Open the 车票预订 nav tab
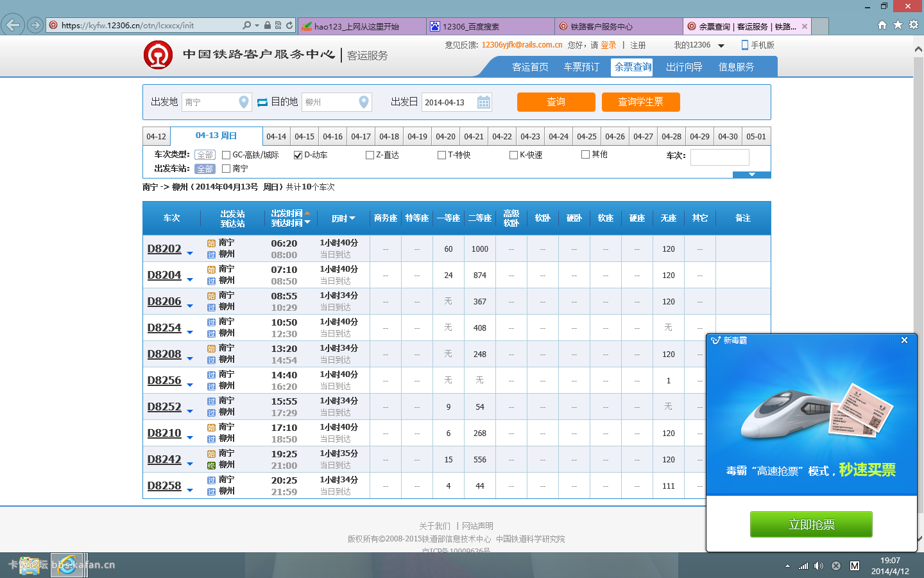Screen dimensions: 924x578 coord(581,67)
